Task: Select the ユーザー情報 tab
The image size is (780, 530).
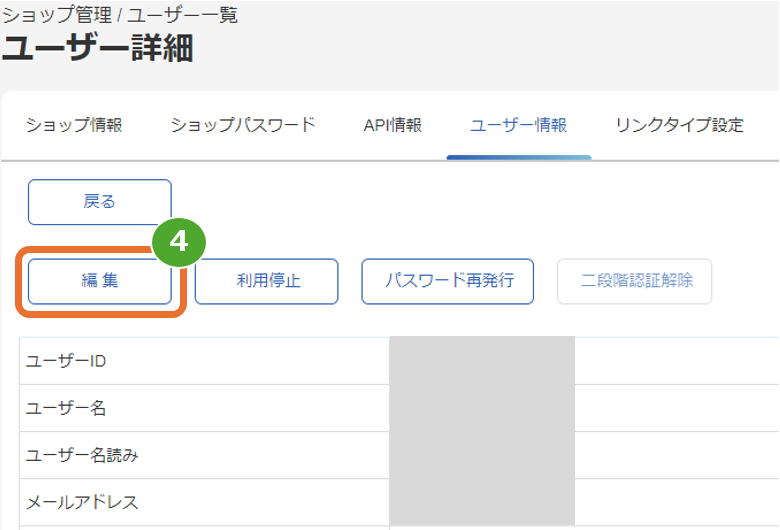Action: point(518,125)
